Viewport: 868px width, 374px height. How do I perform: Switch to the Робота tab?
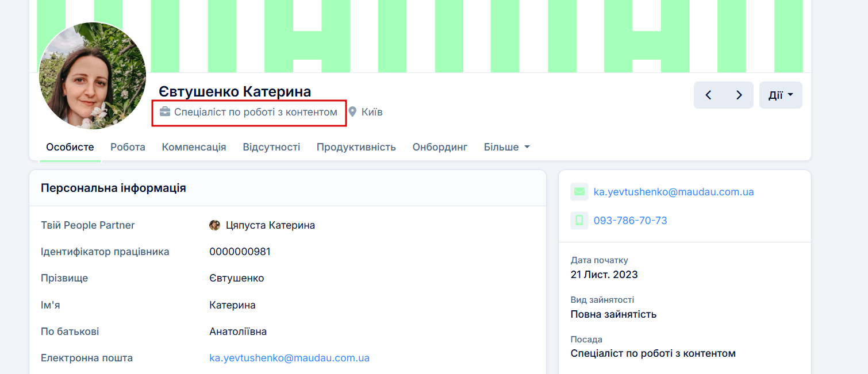(128, 147)
